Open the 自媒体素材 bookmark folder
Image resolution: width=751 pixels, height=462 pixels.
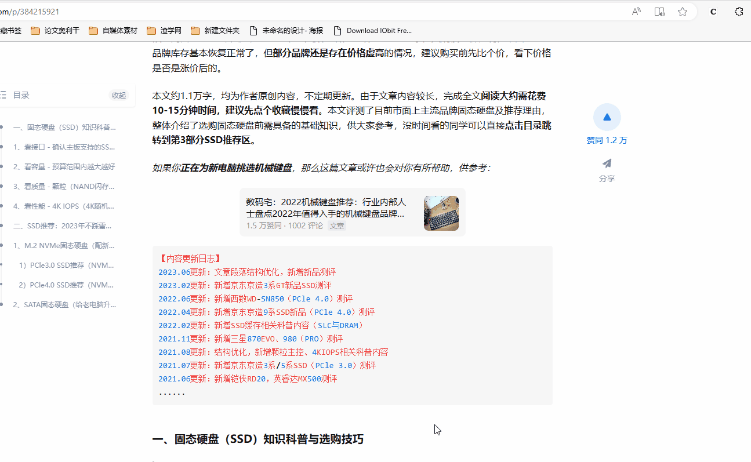[113, 31]
